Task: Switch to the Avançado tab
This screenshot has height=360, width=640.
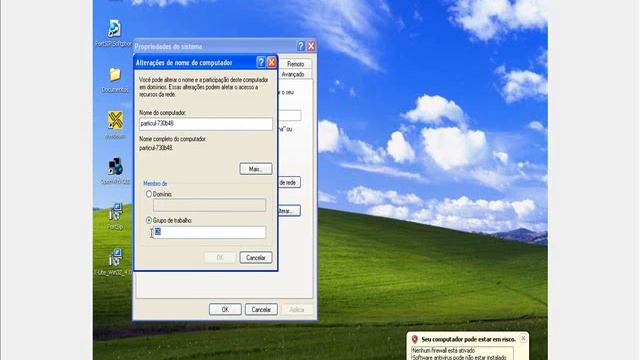Action: click(293, 74)
